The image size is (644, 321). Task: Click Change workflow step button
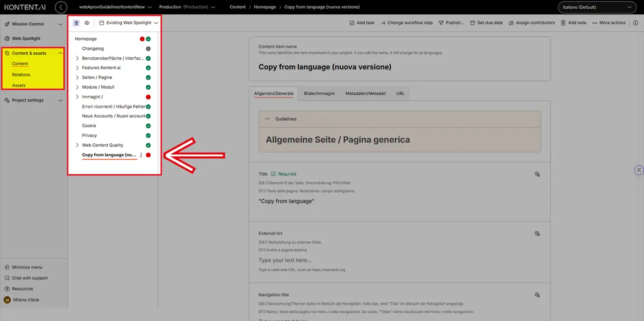tap(406, 23)
